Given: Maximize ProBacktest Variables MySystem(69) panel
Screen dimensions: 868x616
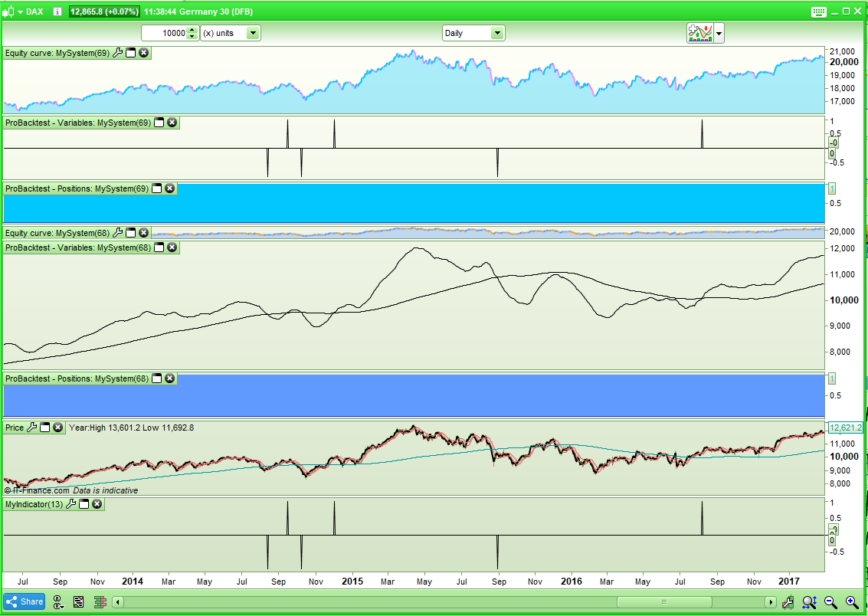Looking at the screenshot, I should tap(159, 123).
